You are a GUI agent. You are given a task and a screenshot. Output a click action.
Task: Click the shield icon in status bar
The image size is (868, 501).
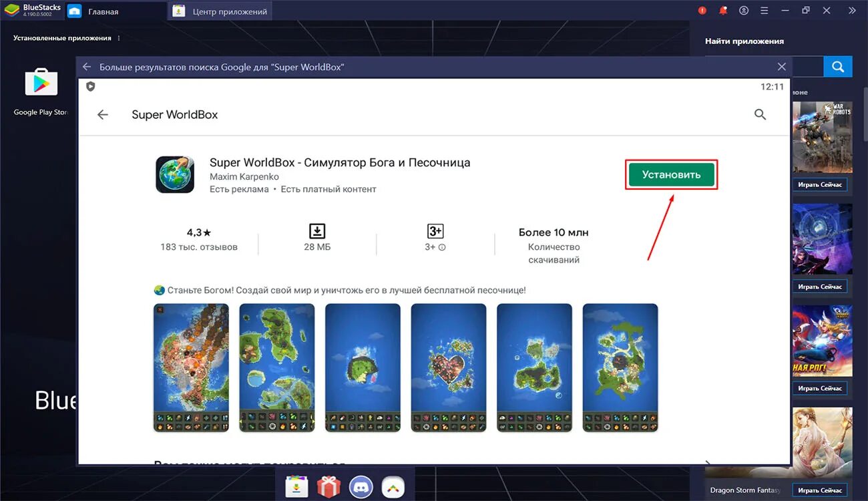91,87
